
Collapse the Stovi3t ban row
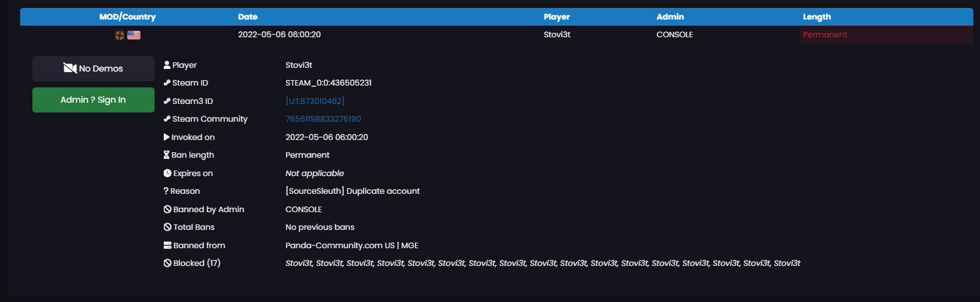pyautogui.click(x=557, y=35)
